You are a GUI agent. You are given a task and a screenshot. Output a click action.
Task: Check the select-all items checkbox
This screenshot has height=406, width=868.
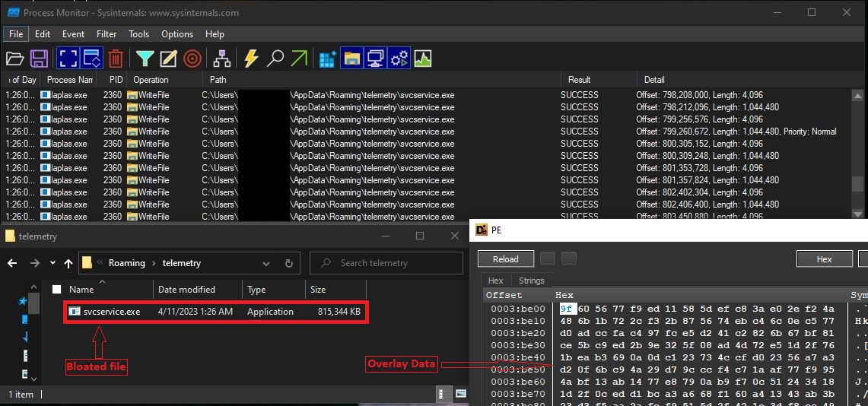coord(56,289)
